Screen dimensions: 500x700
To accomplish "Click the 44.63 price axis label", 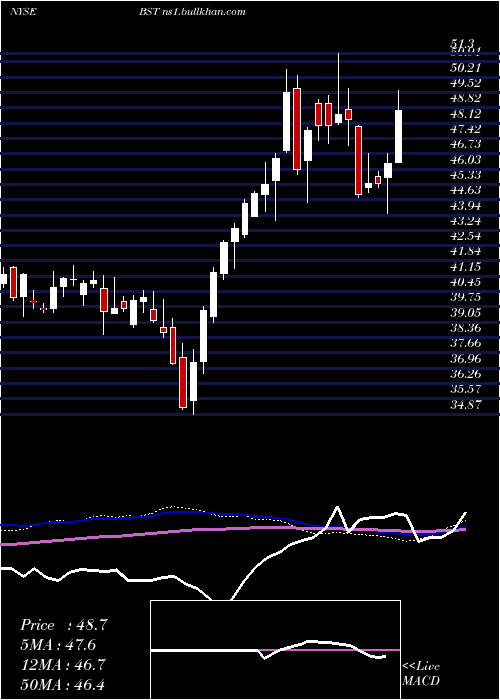I will [466, 190].
